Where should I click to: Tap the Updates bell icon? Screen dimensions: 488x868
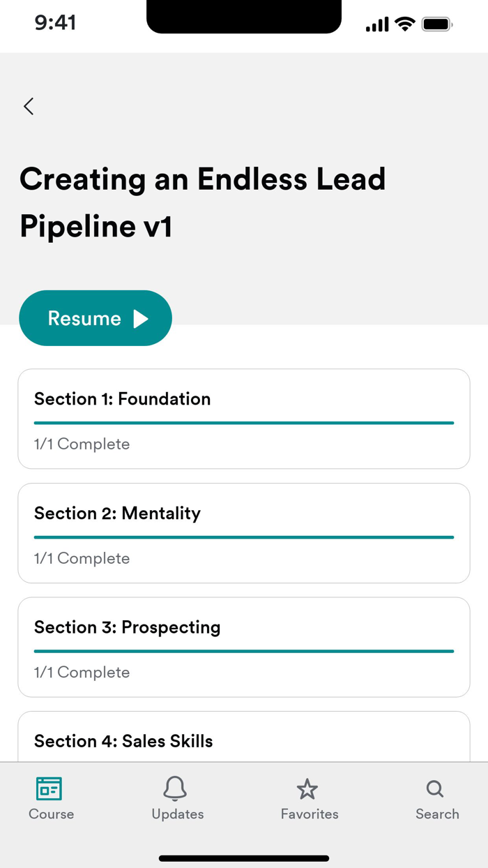(175, 788)
